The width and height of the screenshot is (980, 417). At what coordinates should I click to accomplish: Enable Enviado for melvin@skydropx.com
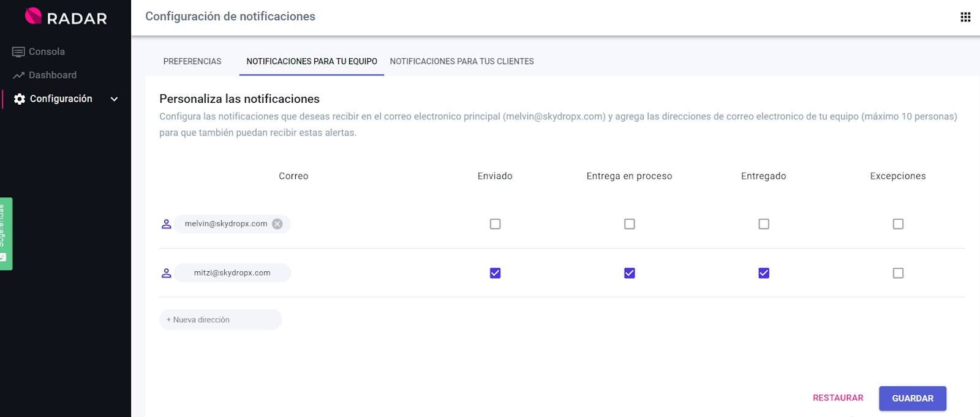495,224
